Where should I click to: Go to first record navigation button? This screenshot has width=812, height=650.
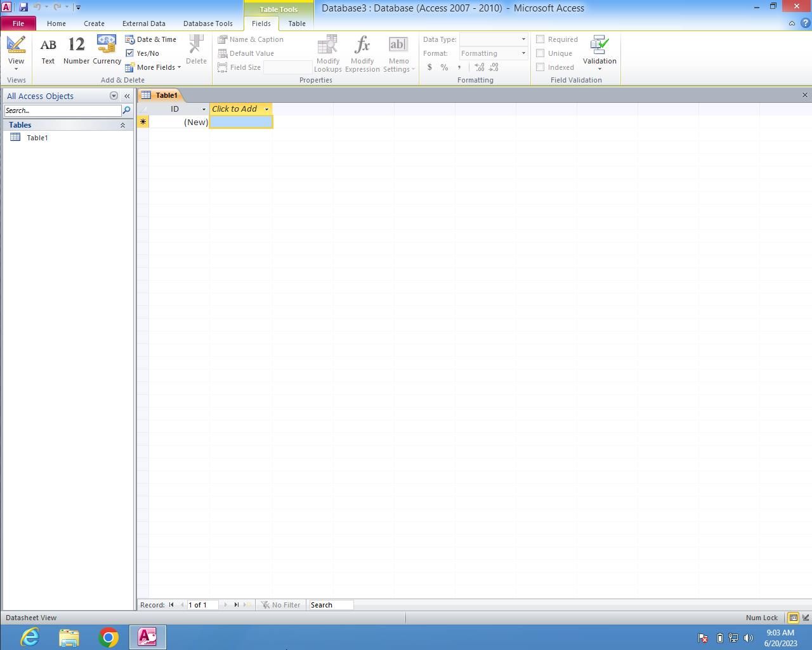[x=171, y=605]
